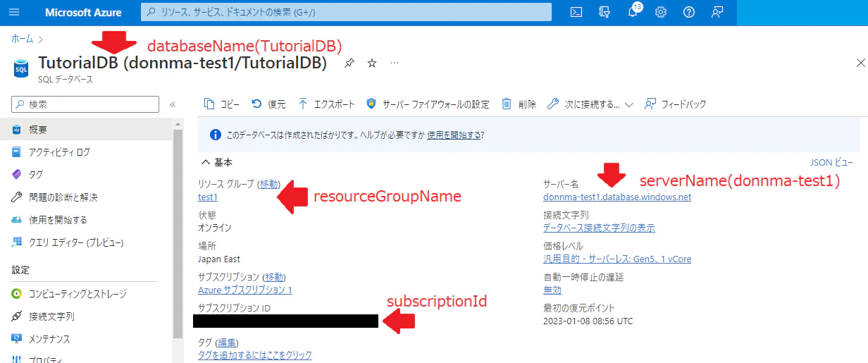
Task: Click the 無効 auto-pause delay link
Action: 552,290
